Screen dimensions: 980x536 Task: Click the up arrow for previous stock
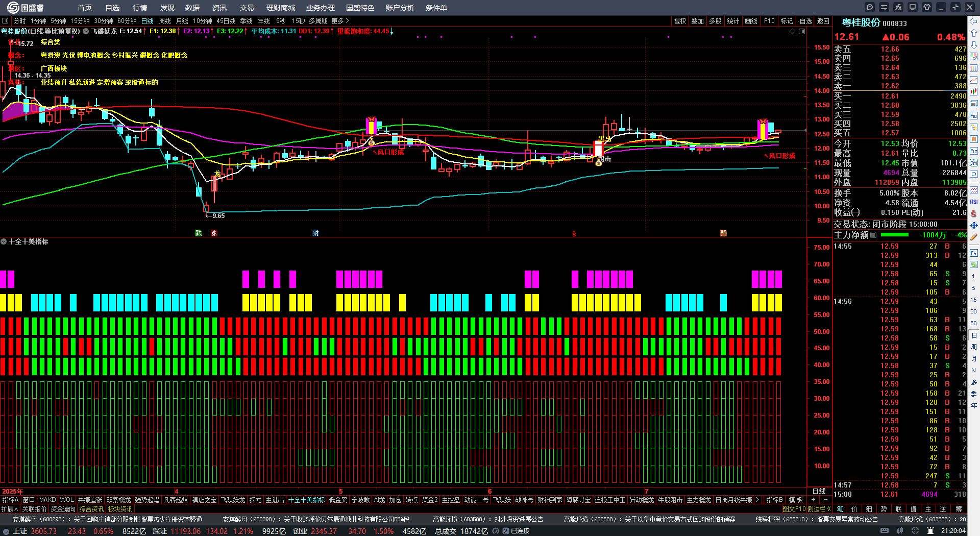[x=974, y=33]
